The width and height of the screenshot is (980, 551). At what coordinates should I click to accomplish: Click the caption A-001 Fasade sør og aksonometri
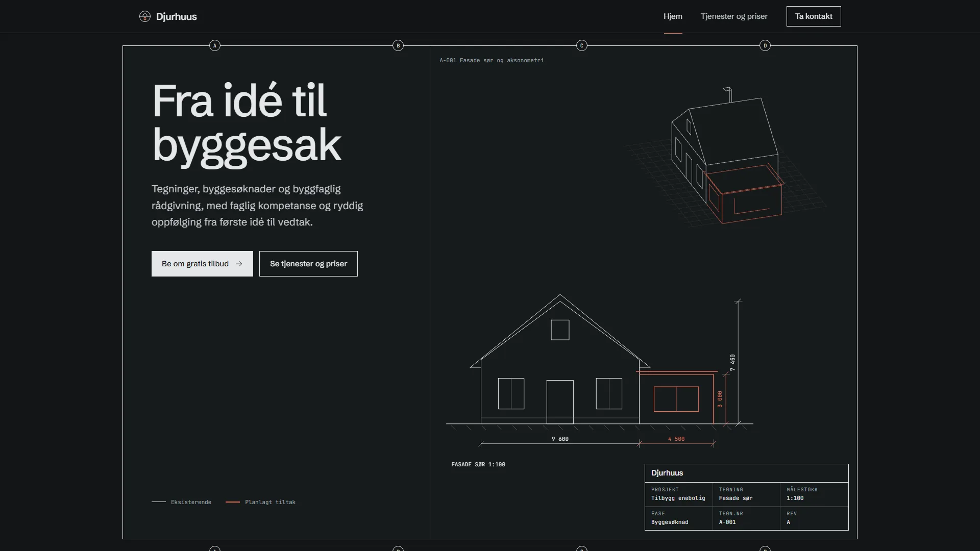coord(492,60)
